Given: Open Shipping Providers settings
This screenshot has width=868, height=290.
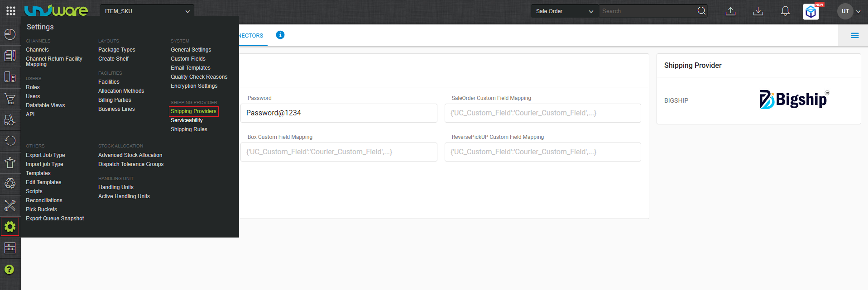Looking at the screenshot, I should click(193, 111).
